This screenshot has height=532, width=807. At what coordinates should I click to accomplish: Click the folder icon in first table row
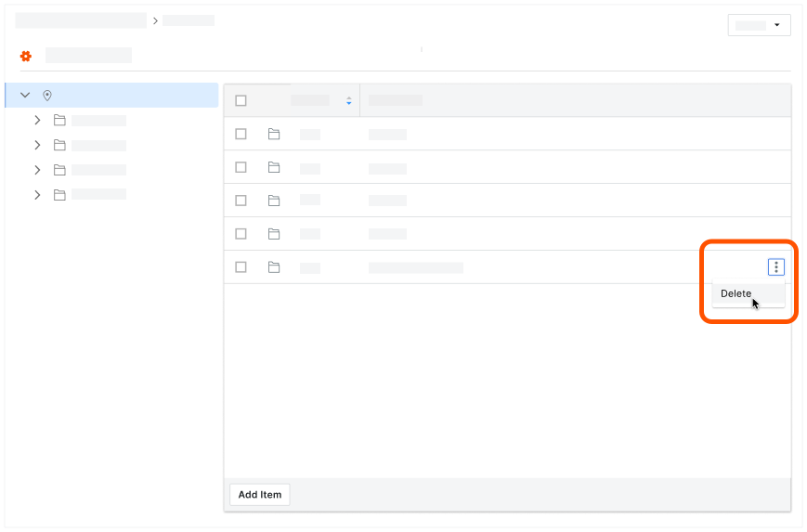click(x=274, y=134)
